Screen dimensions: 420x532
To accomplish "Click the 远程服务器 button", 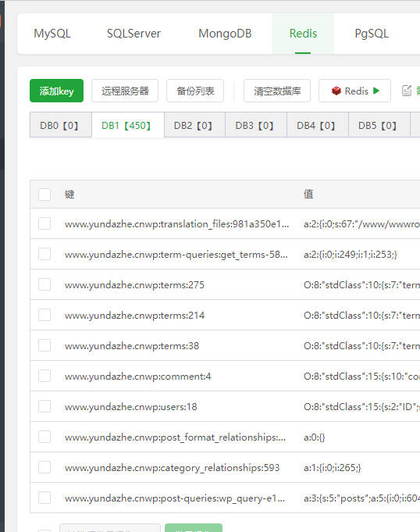I will (x=125, y=91).
